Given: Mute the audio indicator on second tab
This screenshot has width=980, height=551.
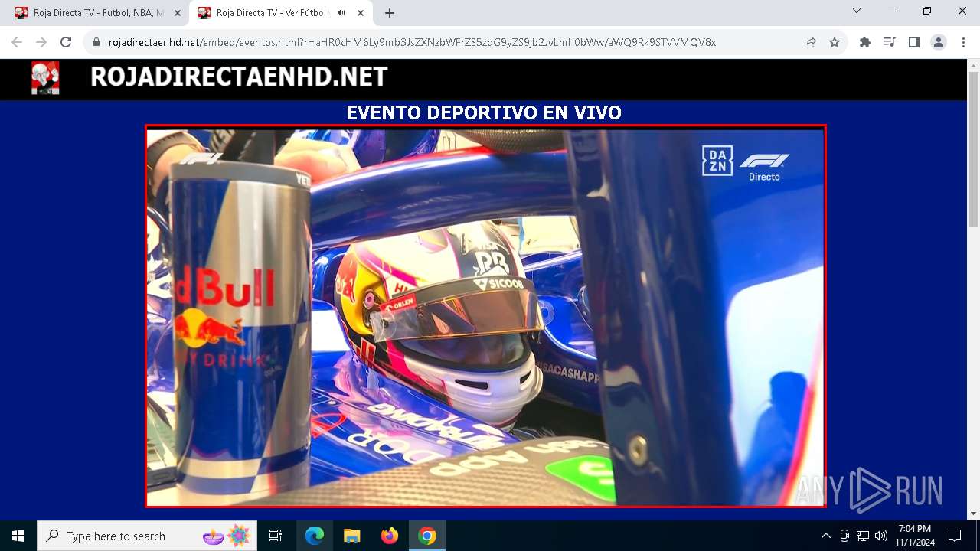Looking at the screenshot, I should tap(341, 13).
